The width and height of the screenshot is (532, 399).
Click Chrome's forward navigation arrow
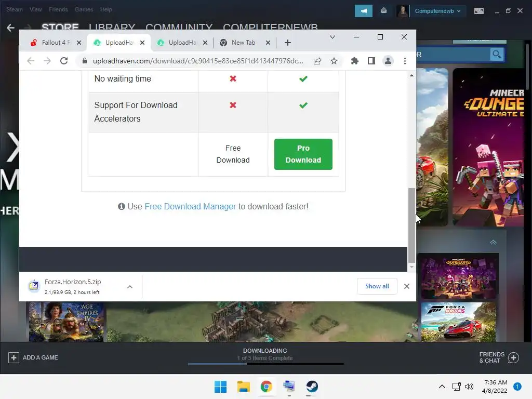pyautogui.click(x=47, y=61)
